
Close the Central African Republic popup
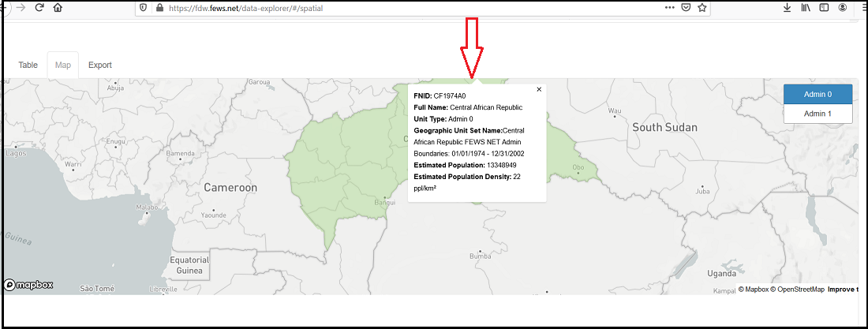(x=539, y=89)
